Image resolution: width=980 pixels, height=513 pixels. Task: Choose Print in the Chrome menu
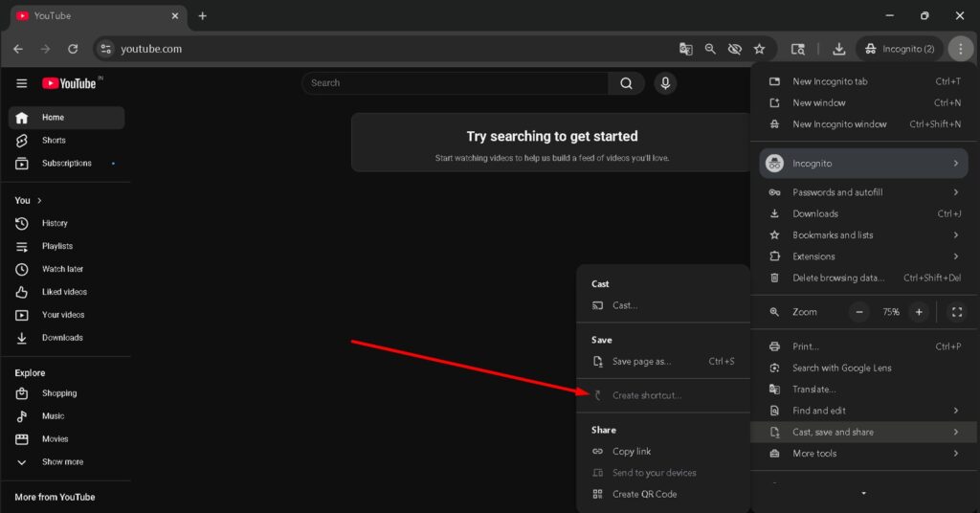pyautogui.click(x=864, y=346)
